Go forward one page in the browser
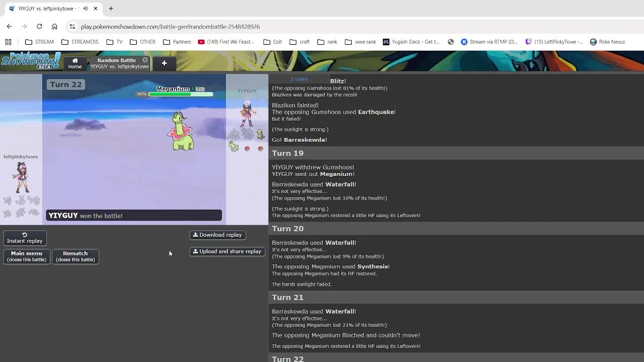 click(x=24, y=27)
